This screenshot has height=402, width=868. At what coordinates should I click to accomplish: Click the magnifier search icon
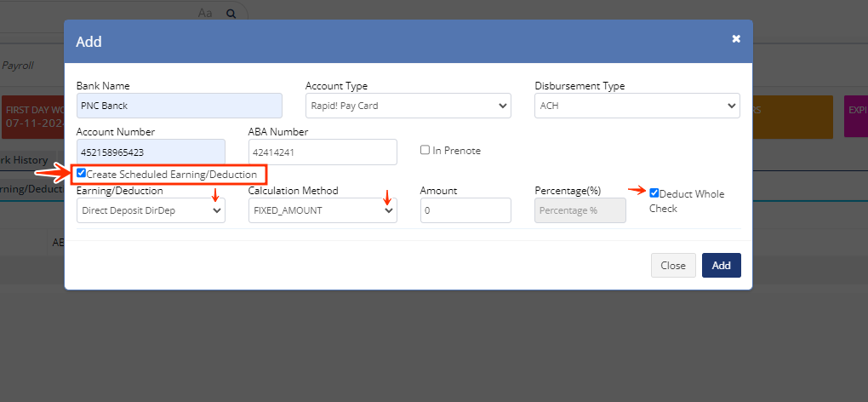pos(231,14)
